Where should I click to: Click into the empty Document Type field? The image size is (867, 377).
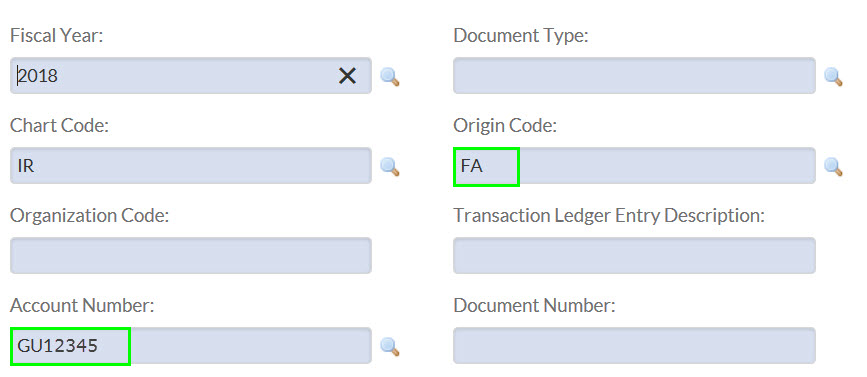(634, 75)
